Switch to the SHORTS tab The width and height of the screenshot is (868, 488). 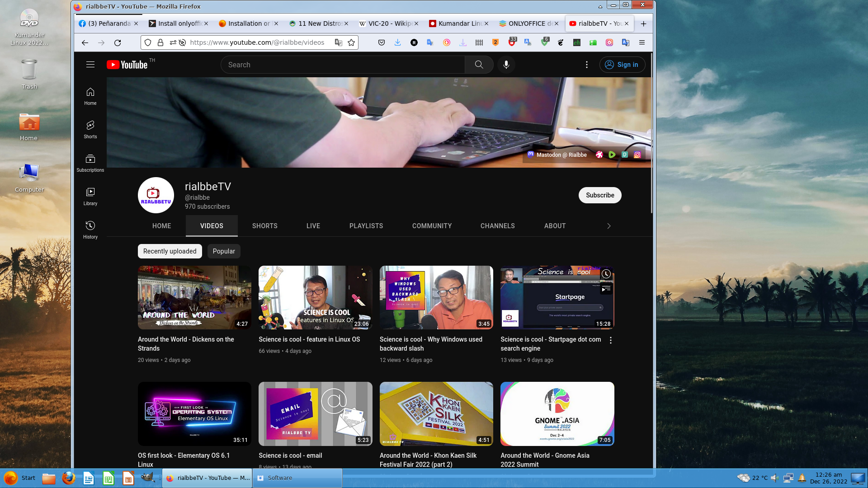[265, 226]
